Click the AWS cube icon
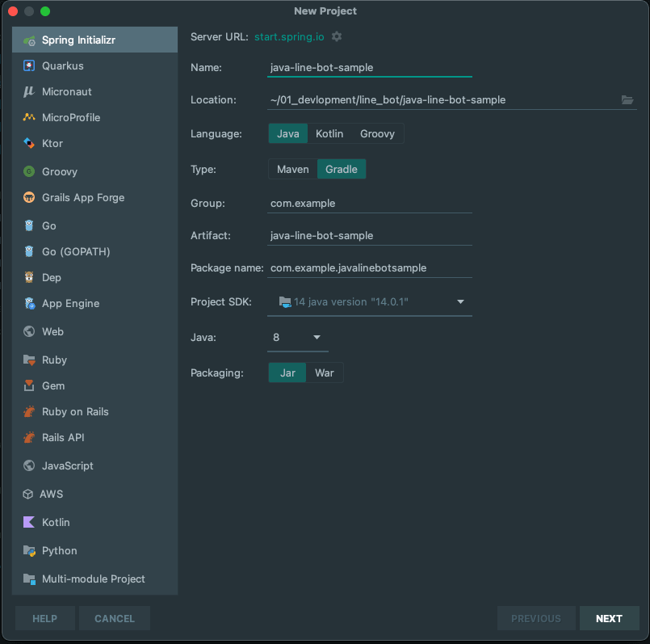Image resolution: width=650 pixels, height=644 pixels. pyautogui.click(x=27, y=495)
